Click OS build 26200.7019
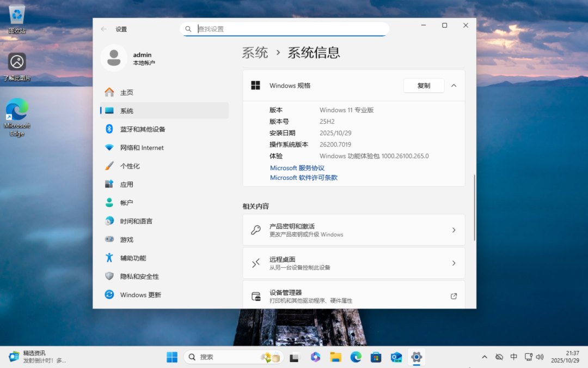Viewport: 588px width, 368px height. [335, 144]
